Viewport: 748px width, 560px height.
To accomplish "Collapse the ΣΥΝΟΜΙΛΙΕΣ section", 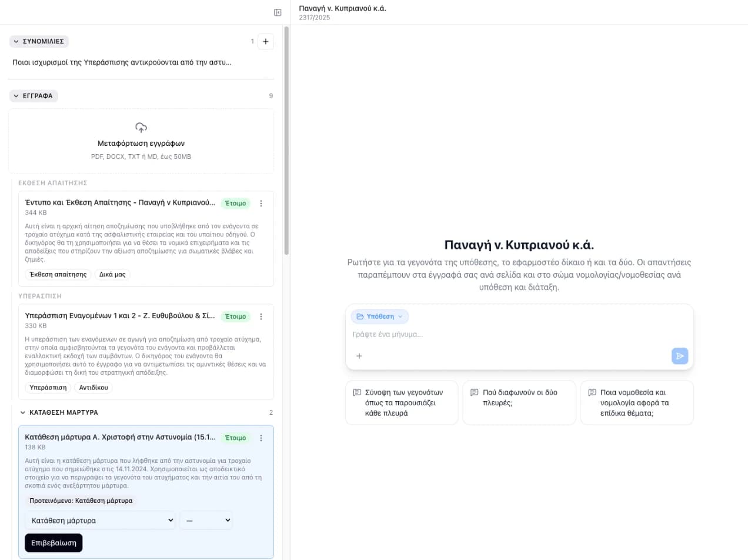I will 39,42.
